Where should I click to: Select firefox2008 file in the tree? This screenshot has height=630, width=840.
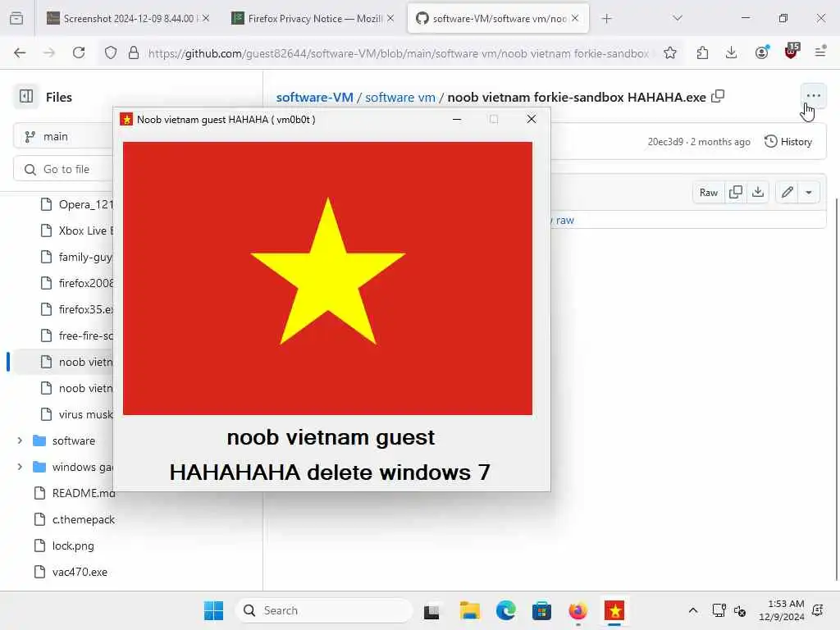tap(76, 283)
